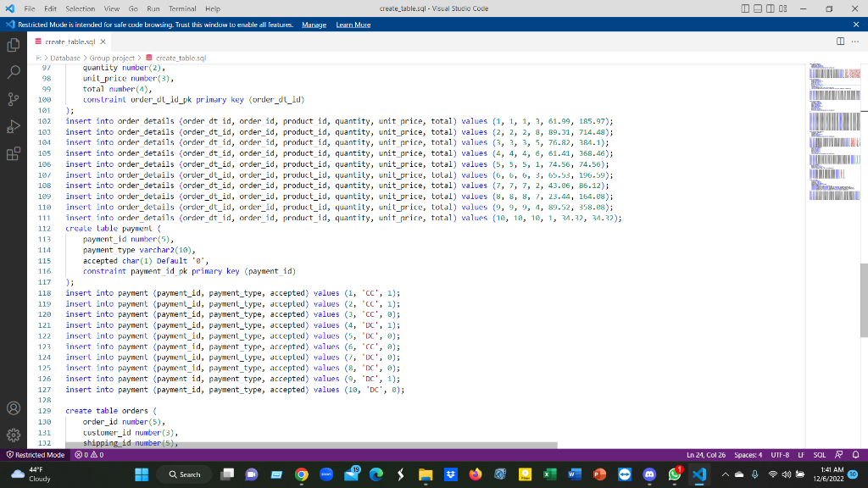
Task: Open the Search view in the activity bar
Action: tap(13, 72)
